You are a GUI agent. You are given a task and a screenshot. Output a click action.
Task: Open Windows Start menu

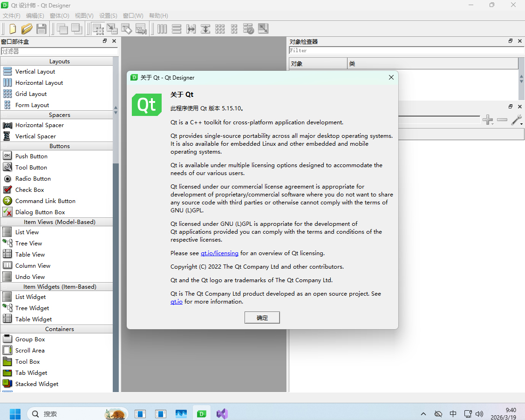pos(15,414)
